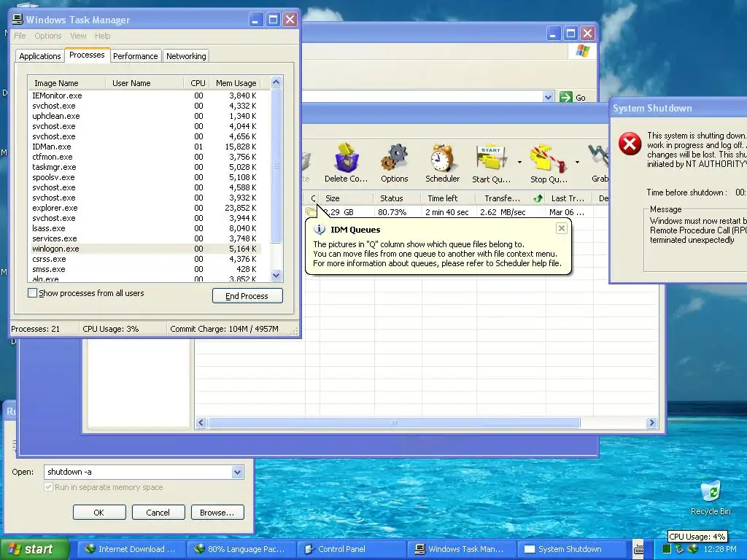Click the queue icon in download row
The width and height of the screenshot is (747, 560).
(x=311, y=211)
